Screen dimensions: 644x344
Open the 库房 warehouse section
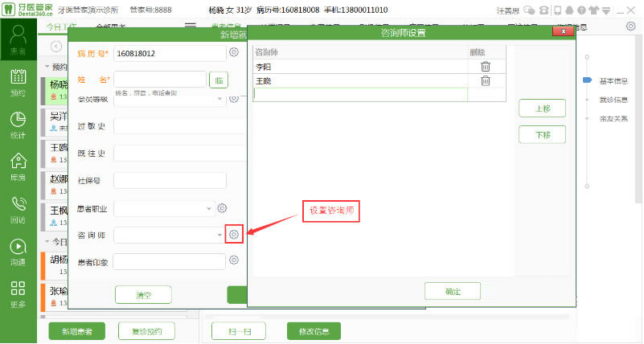[18, 167]
